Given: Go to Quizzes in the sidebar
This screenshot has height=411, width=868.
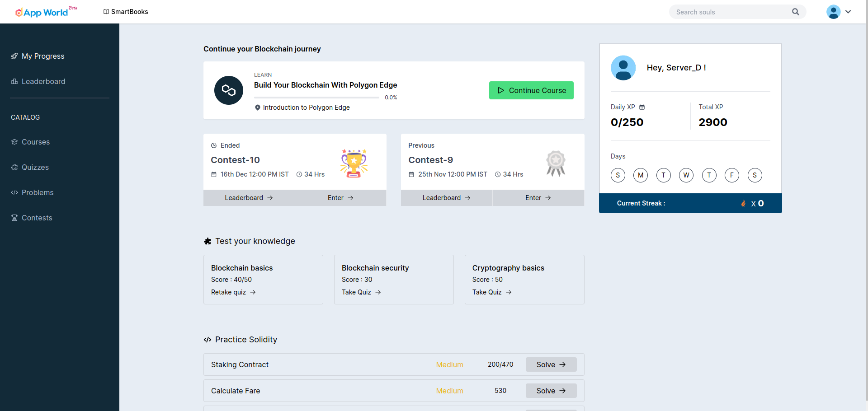Looking at the screenshot, I should coord(35,167).
